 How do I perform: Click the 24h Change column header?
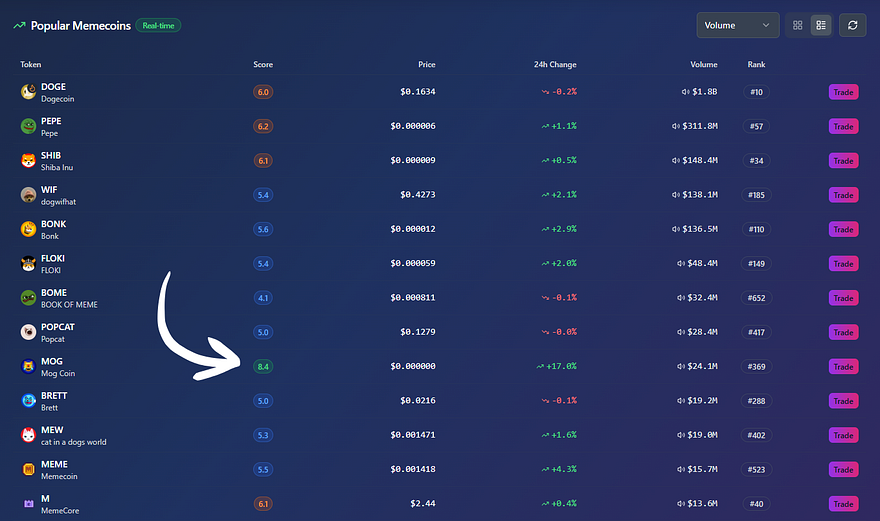(x=555, y=65)
